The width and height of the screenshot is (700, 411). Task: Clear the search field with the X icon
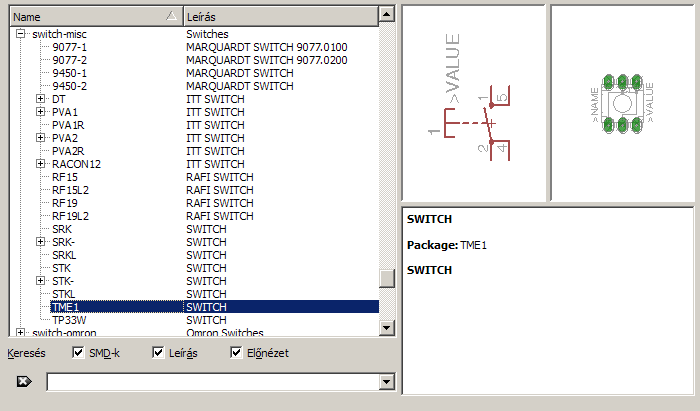pyautogui.click(x=24, y=382)
